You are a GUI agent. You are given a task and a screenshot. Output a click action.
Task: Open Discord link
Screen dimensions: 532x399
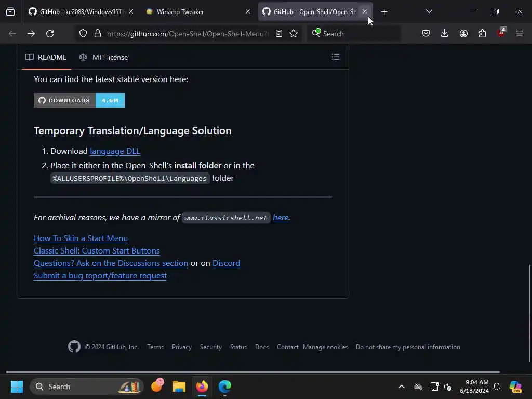227,263
